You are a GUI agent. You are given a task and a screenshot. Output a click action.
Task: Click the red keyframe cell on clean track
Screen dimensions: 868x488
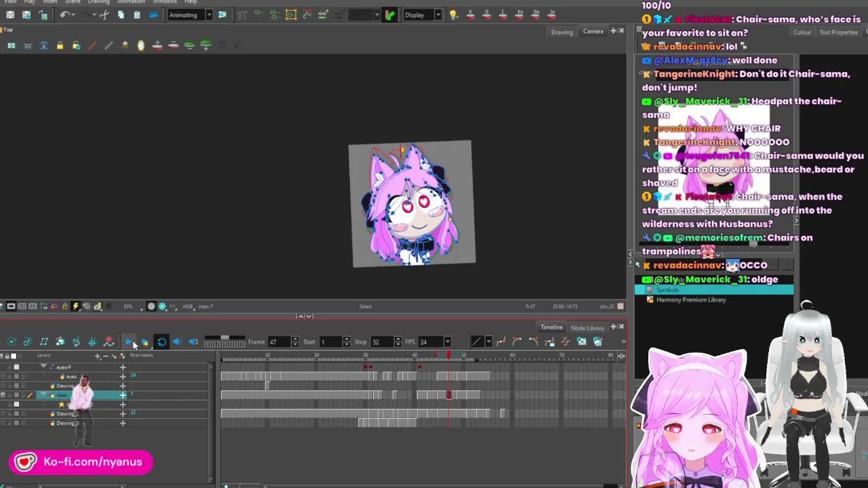click(448, 395)
